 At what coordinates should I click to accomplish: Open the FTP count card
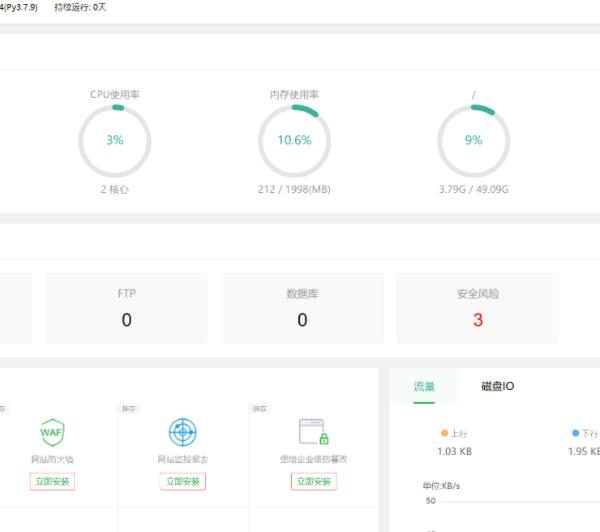pos(126,308)
